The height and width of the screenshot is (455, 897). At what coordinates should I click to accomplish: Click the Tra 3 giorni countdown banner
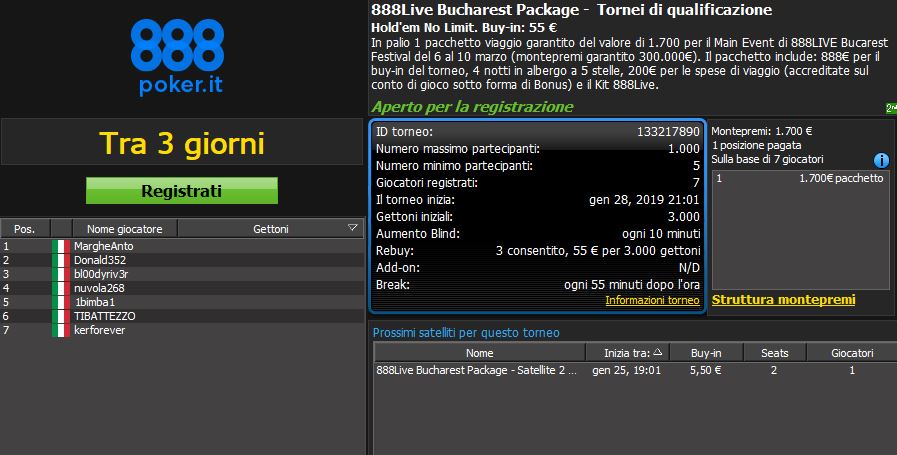[182, 143]
